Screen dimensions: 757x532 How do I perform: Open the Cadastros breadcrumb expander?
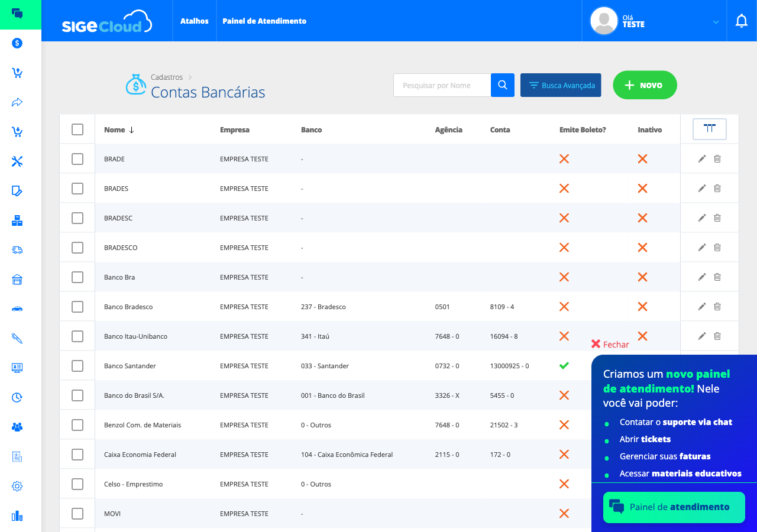(189, 77)
